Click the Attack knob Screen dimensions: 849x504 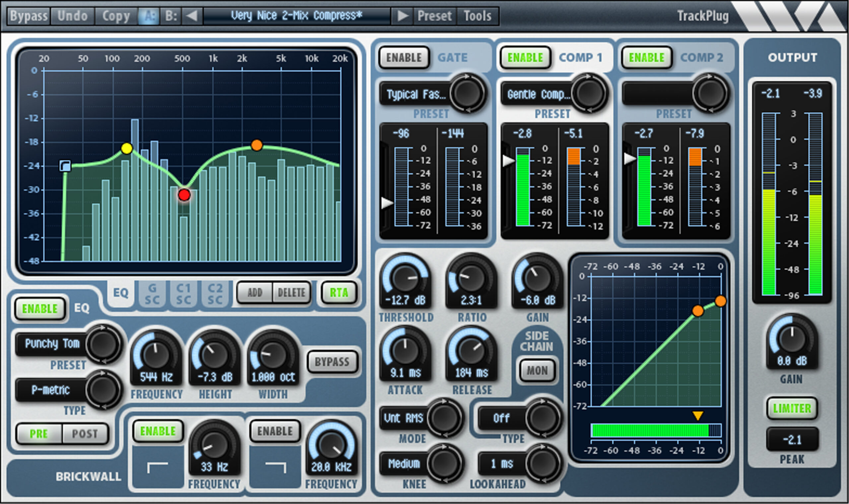(405, 351)
